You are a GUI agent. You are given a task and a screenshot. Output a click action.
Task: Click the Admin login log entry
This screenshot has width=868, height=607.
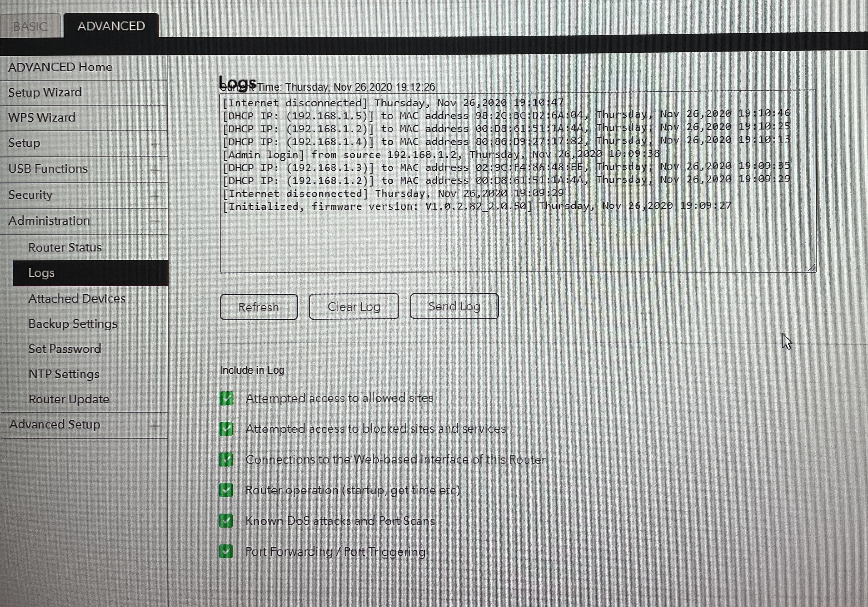tap(441, 154)
